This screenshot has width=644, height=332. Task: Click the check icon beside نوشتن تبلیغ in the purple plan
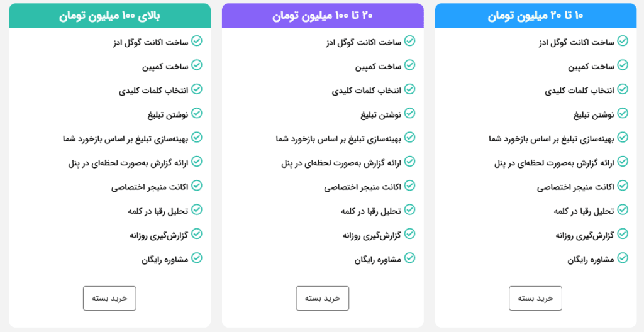pos(410,113)
